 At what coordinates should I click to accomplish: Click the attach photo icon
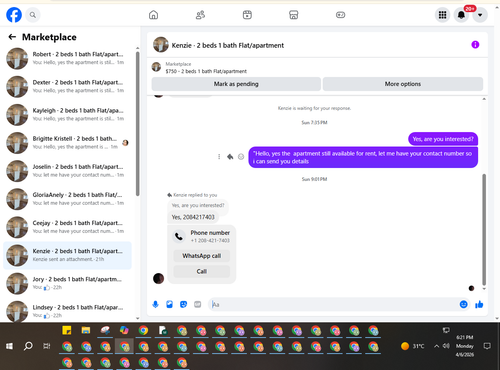pos(170,304)
